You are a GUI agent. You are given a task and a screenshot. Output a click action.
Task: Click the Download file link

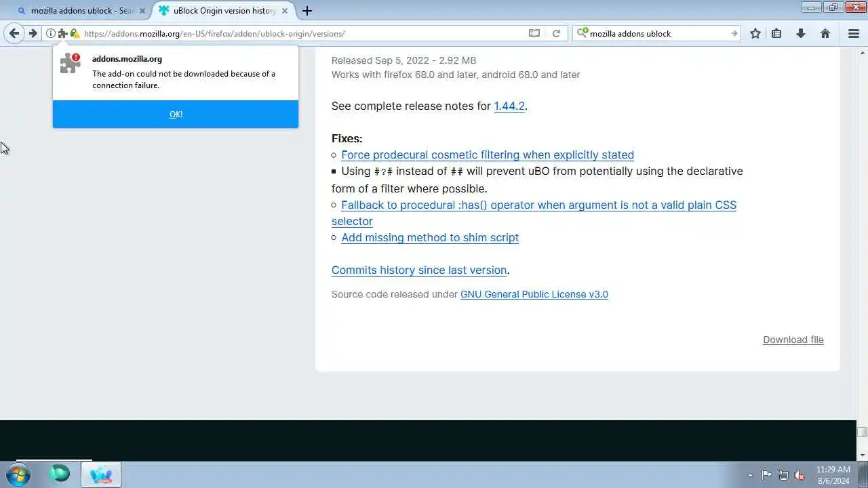pyautogui.click(x=793, y=340)
